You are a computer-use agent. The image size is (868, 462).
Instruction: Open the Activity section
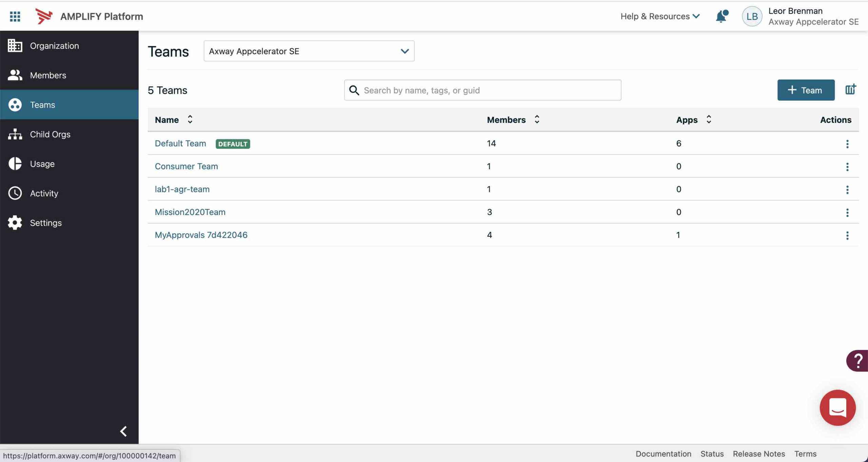69,193
